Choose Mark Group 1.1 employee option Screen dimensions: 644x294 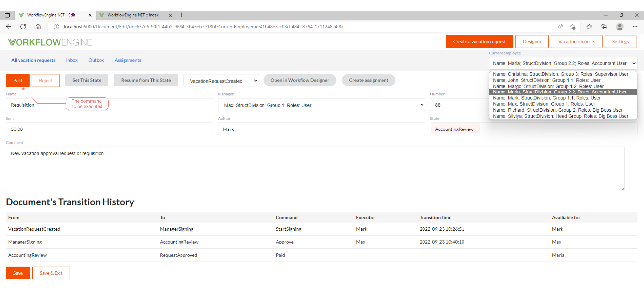tap(563, 98)
